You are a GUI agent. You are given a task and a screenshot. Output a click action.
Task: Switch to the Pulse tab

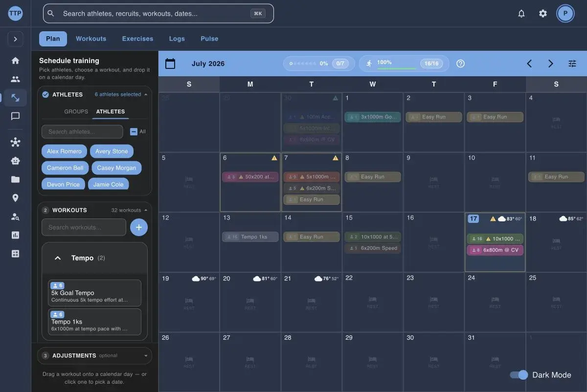point(209,39)
